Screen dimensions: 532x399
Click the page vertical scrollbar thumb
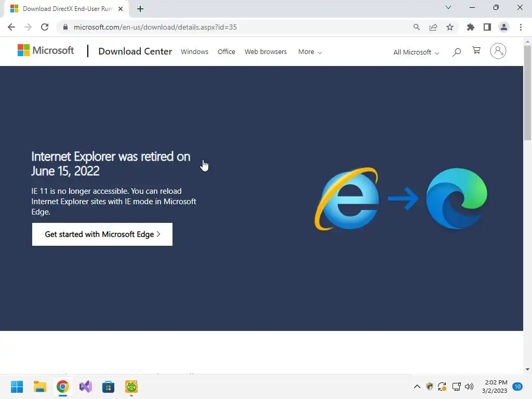[x=527, y=92]
